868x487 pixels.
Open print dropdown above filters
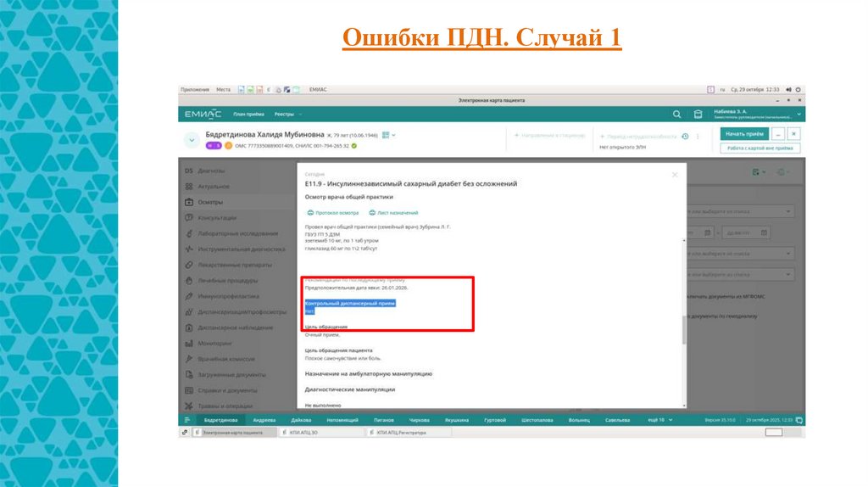tap(782, 172)
